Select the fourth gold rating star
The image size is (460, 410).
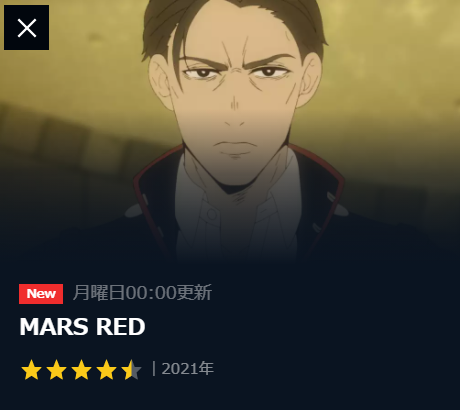(106, 369)
